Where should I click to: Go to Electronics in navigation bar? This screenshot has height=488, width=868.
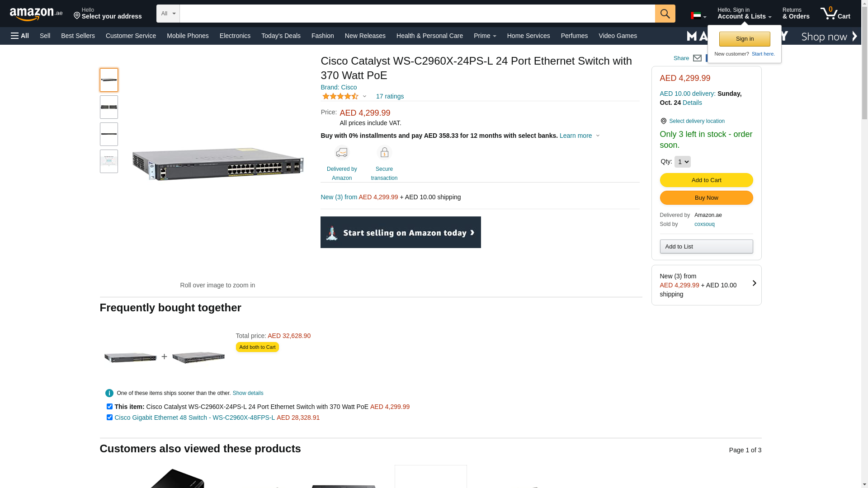pyautogui.click(x=235, y=36)
